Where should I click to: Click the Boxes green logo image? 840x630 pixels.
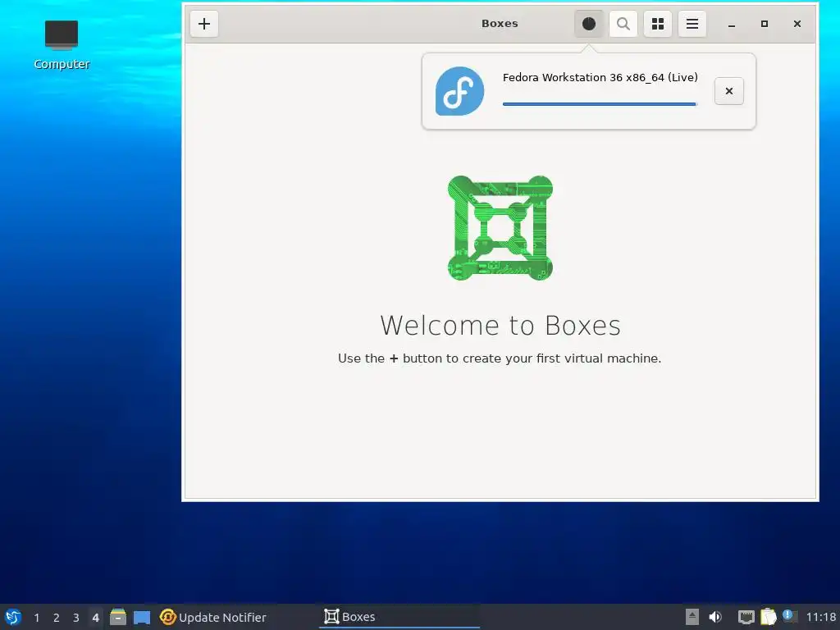click(x=500, y=228)
